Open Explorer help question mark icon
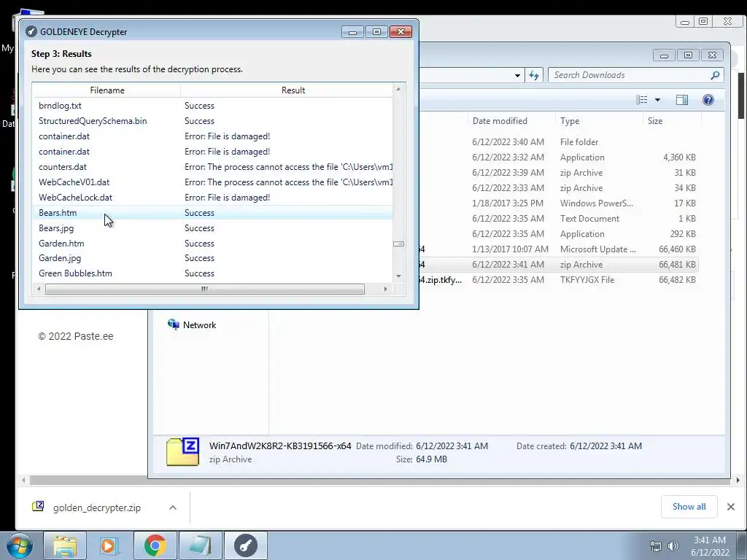Viewport: 747px width, 560px height. [x=708, y=99]
